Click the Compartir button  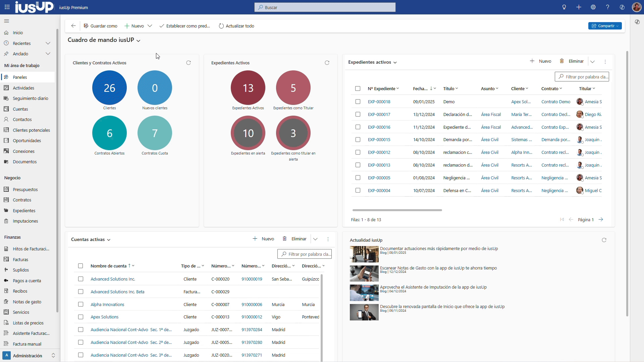click(605, 26)
